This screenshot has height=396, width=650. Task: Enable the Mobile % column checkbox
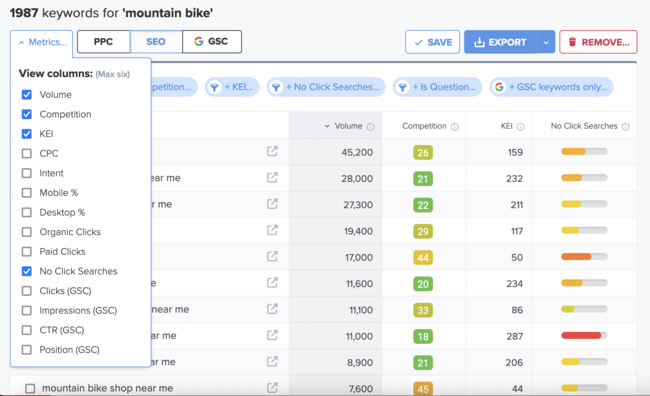(x=27, y=192)
